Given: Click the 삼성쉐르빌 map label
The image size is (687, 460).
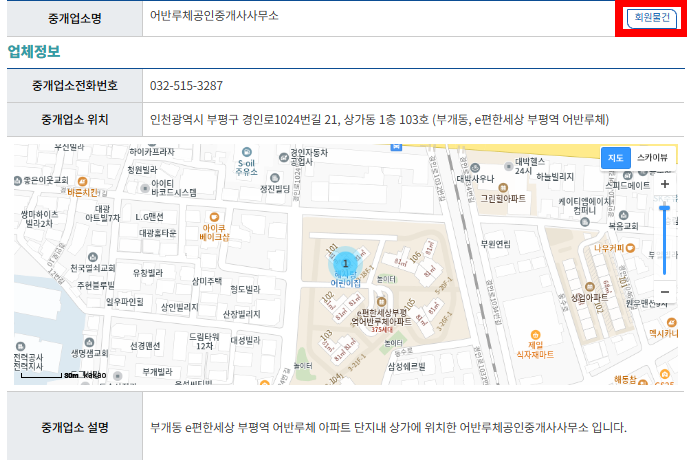Looking at the screenshot, I should pyautogui.click(x=406, y=366).
